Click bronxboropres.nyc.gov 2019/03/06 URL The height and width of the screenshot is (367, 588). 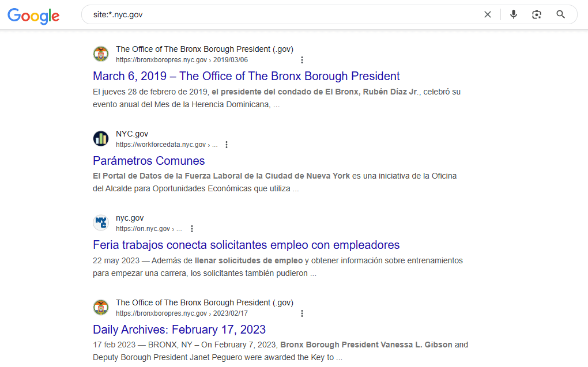point(182,60)
